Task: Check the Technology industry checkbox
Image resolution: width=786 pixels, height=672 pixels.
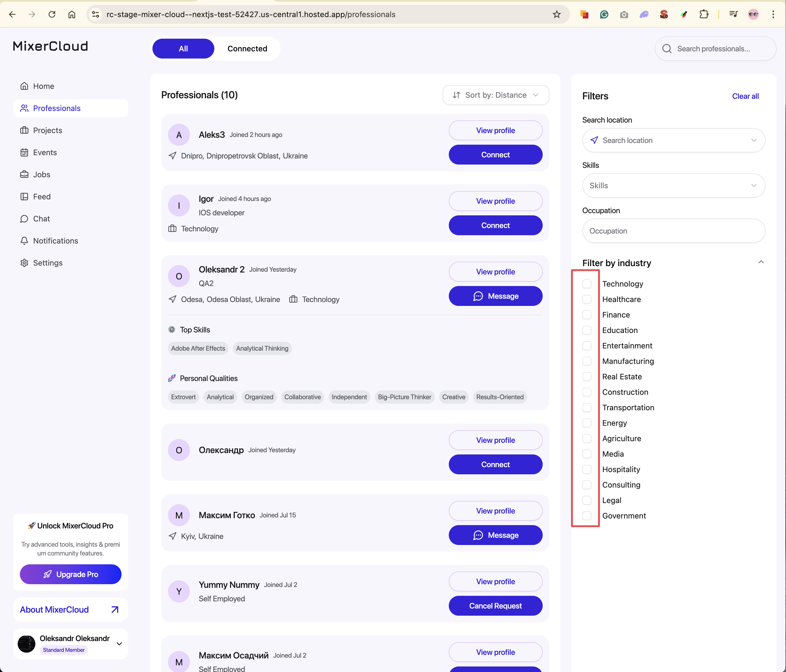Action: [587, 284]
